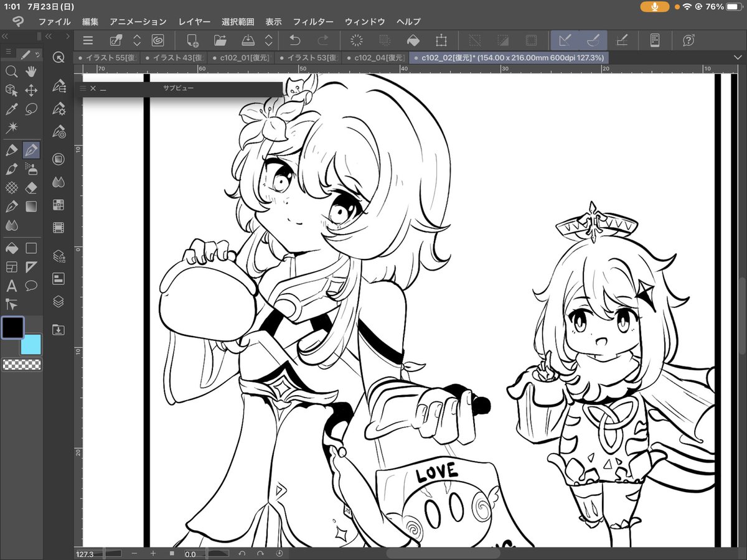Click the Clear loading-circle icon in command bar
Viewport: 747px width, 560px height.
[357, 40]
